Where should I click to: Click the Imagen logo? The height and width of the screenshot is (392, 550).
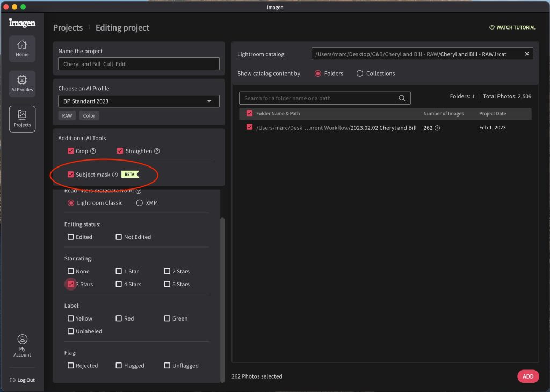click(22, 23)
